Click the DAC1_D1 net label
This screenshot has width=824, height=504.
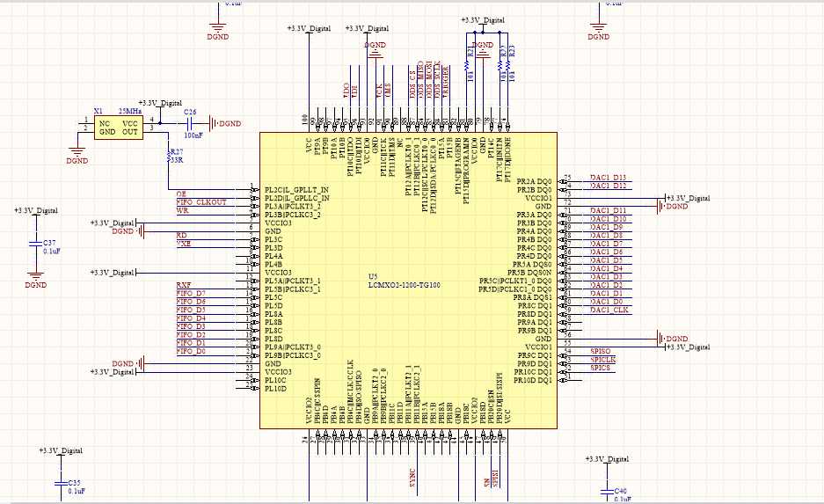tap(607, 293)
